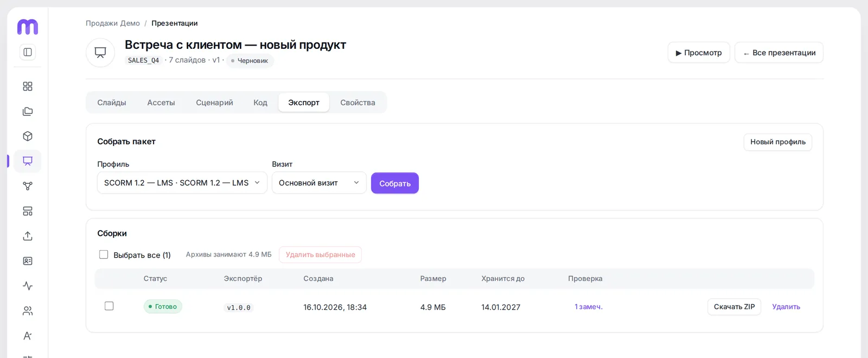Expand the Профиль dropdown SCORM 1.2 — LMS
This screenshot has width=868, height=358.
tap(182, 183)
